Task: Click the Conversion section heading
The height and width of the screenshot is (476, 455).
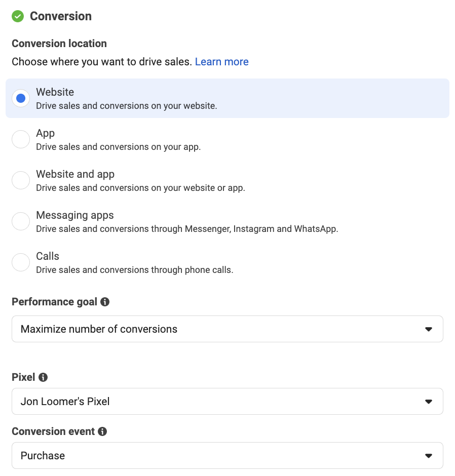Action: 61,16
